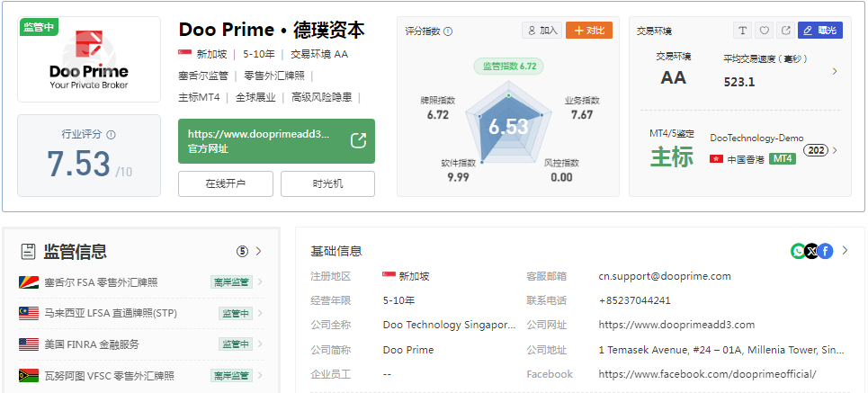
Task: Click 高级风险隐患 tag
Action: (x=322, y=97)
